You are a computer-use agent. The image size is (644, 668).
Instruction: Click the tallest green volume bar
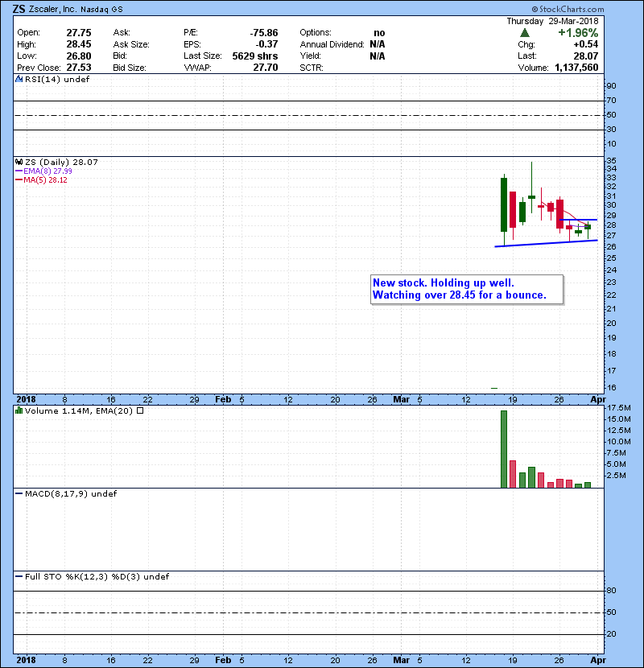click(x=504, y=449)
